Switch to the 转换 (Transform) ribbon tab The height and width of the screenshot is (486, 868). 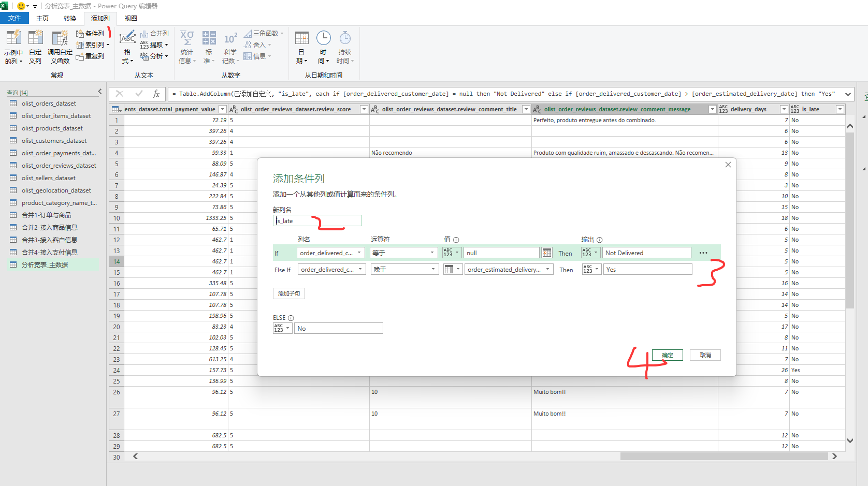70,18
